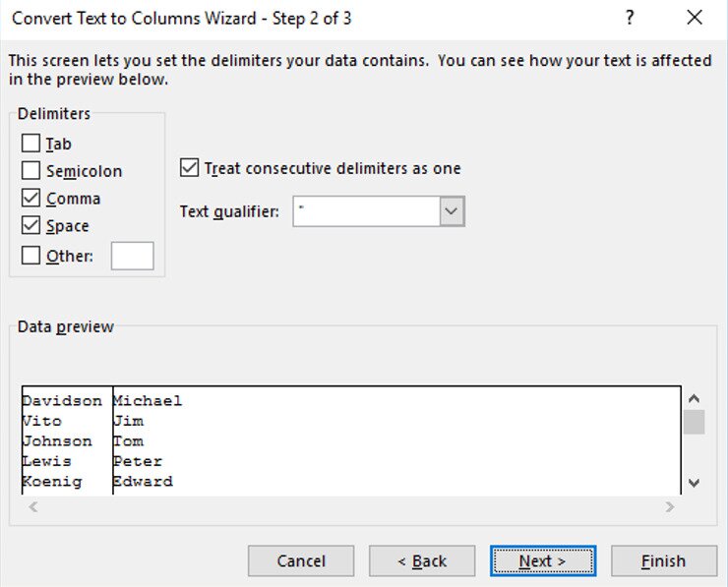
Task: Tick the Other delimiter checkbox
Action: point(30,256)
